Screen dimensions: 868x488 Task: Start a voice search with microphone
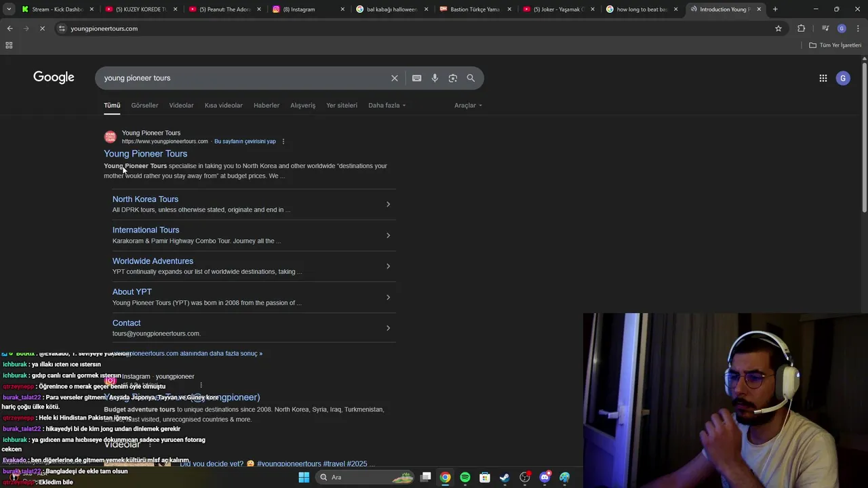click(x=435, y=78)
